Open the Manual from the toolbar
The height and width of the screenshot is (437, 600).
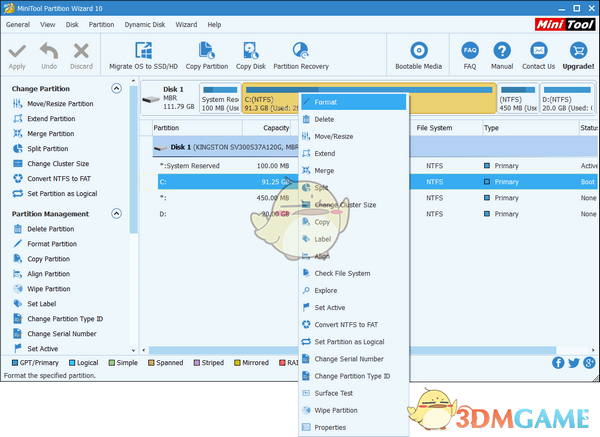click(501, 52)
